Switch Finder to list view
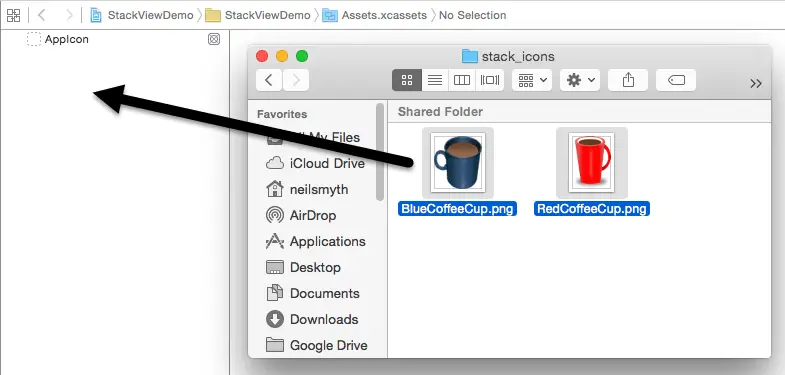 [x=435, y=80]
